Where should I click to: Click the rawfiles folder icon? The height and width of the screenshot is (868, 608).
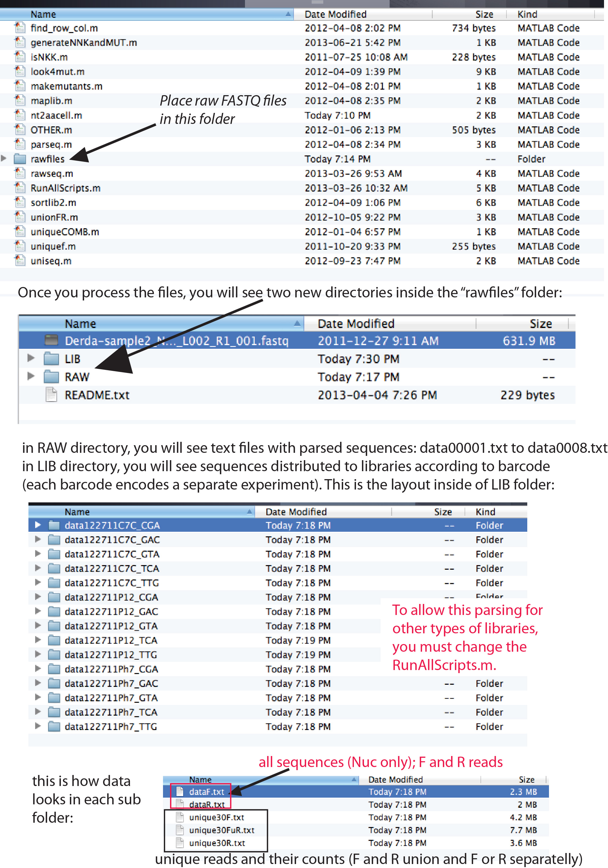20,159
